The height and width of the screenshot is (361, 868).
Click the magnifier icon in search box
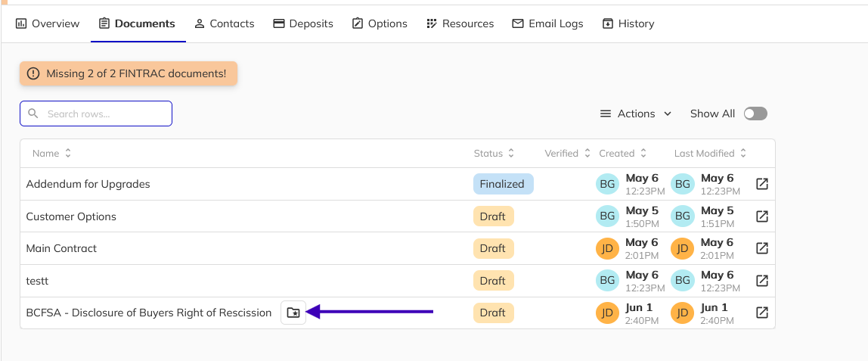click(x=33, y=114)
